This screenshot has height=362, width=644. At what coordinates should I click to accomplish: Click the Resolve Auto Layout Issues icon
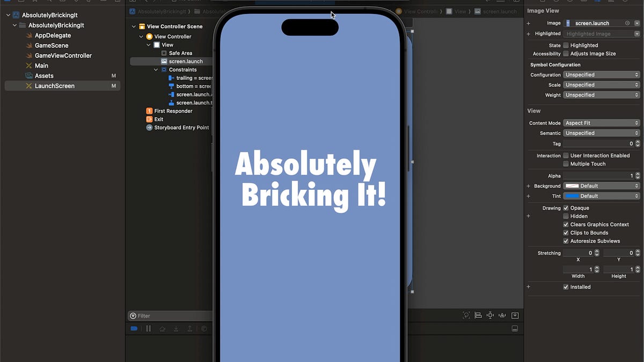click(x=502, y=315)
